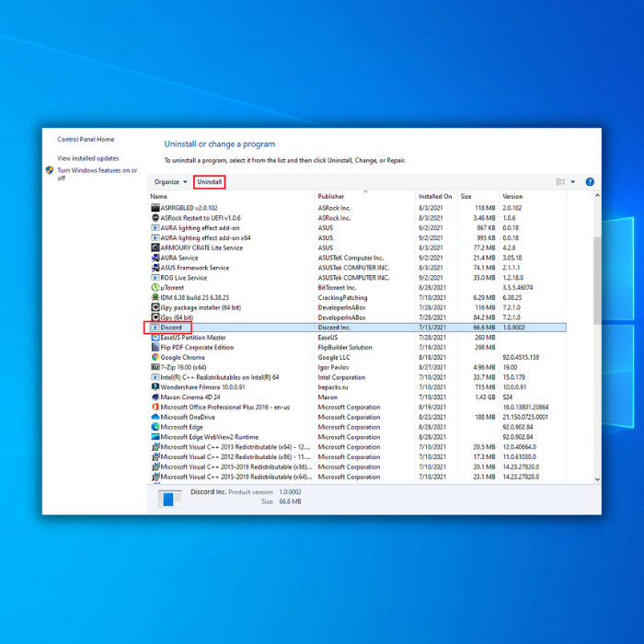Click the FlipBuilder Solution publisher cell

tap(345, 347)
